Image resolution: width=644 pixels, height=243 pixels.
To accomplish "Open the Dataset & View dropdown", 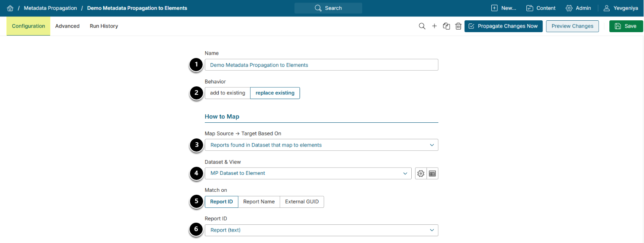I will tap(308, 174).
